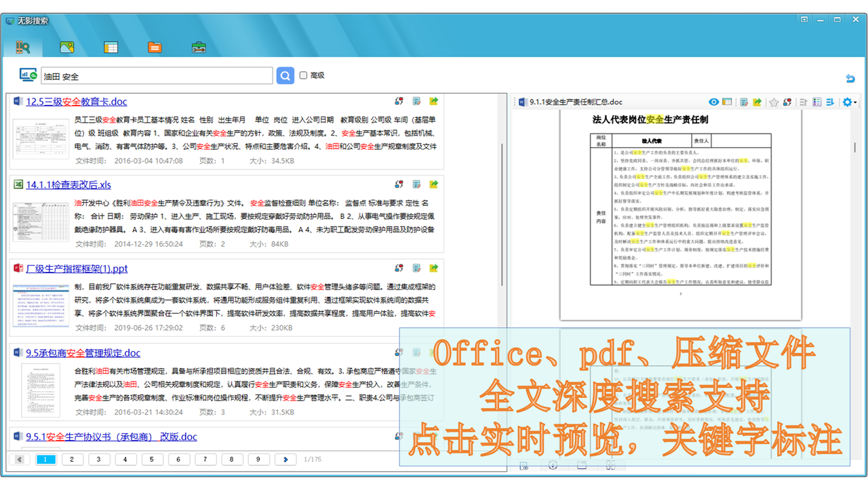Click the blue undo arrow at top right
Screen dimensions: 868x488
click(x=850, y=79)
